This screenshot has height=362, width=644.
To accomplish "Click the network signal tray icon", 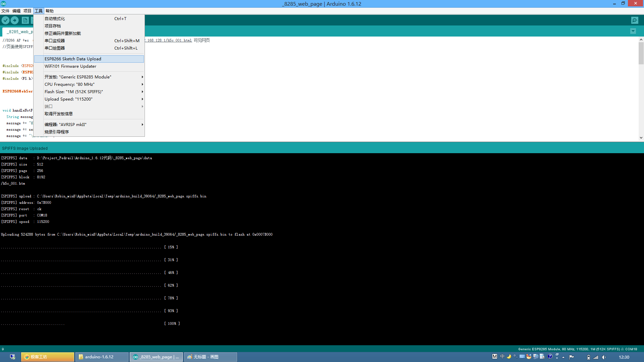I will pos(596,357).
